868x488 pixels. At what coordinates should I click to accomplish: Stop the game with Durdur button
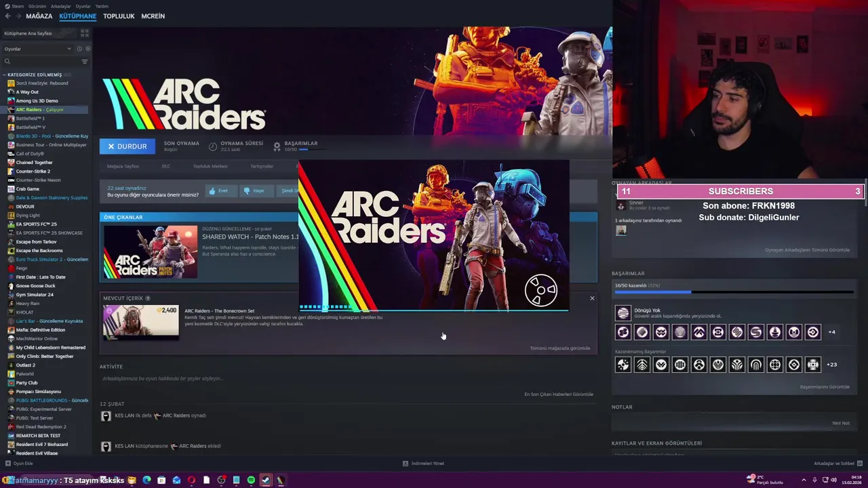127,146
